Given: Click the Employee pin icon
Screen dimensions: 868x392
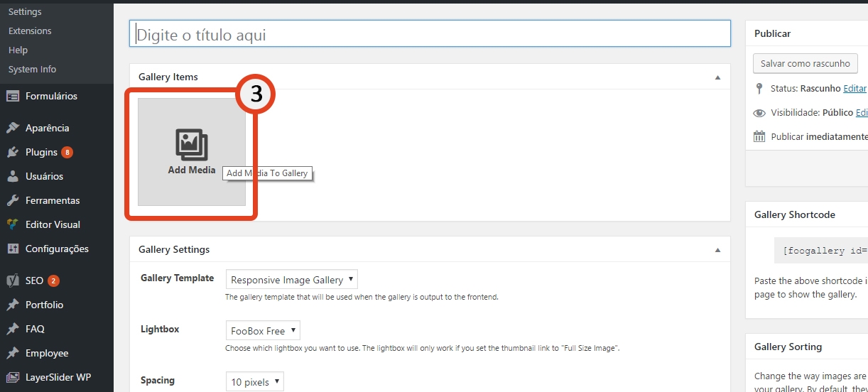Looking at the screenshot, I should click(x=13, y=353).
